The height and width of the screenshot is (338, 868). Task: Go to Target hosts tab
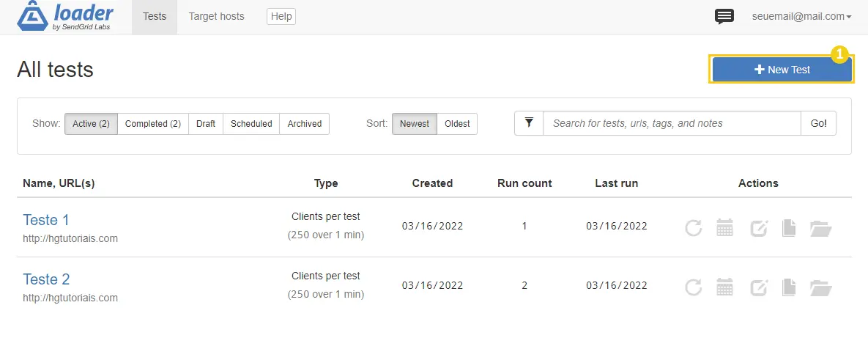click(216, 17)
